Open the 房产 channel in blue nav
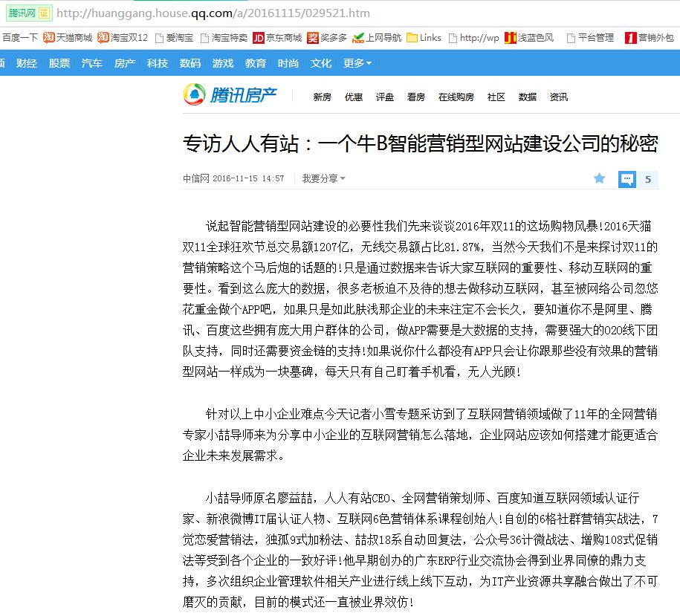The width and height of the screenshot is (680, 616). click(125, 63)
